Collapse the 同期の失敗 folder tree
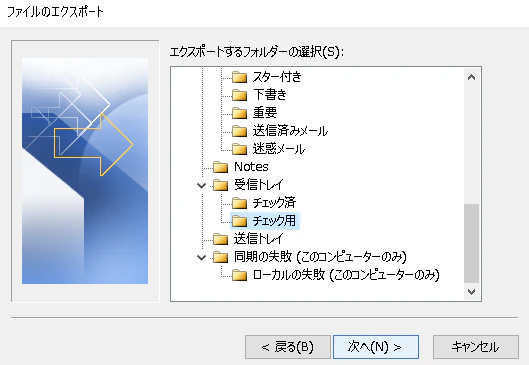The image size is (529, 365). pos(201,257)
